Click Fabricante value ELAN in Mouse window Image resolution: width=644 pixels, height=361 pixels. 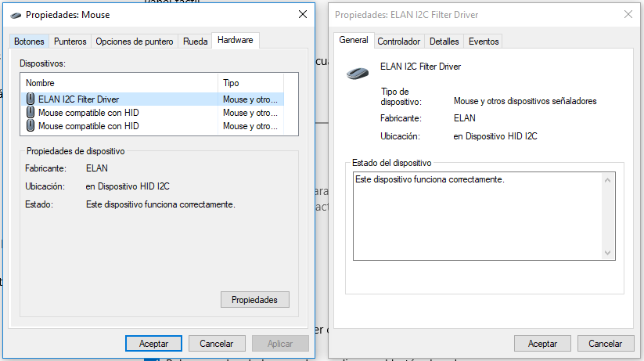pyautogui.click(x=97, y=168)
